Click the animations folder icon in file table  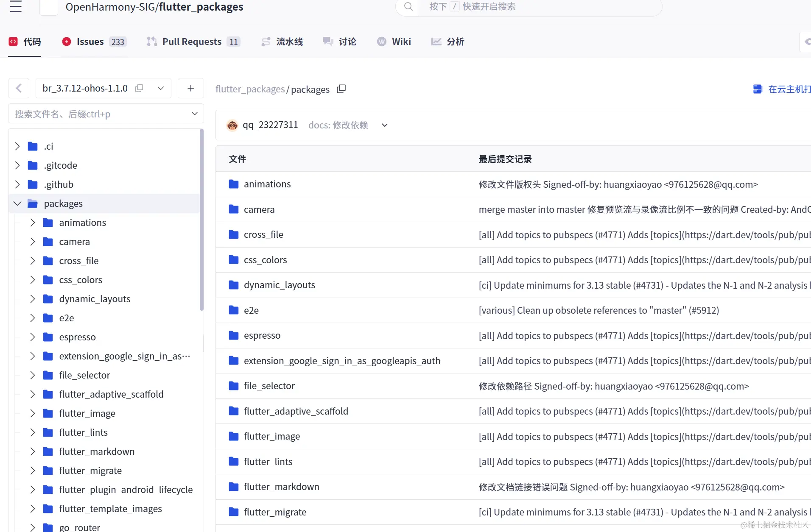[234, 184]
